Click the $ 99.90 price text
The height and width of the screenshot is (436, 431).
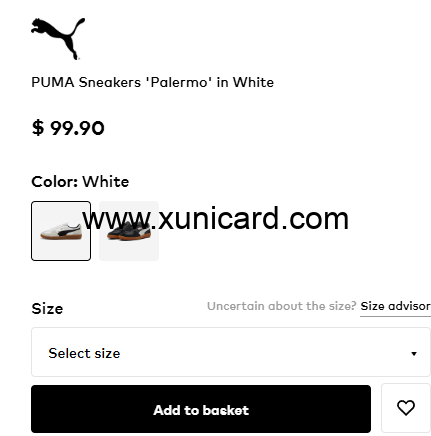click(x=68, y=128)
